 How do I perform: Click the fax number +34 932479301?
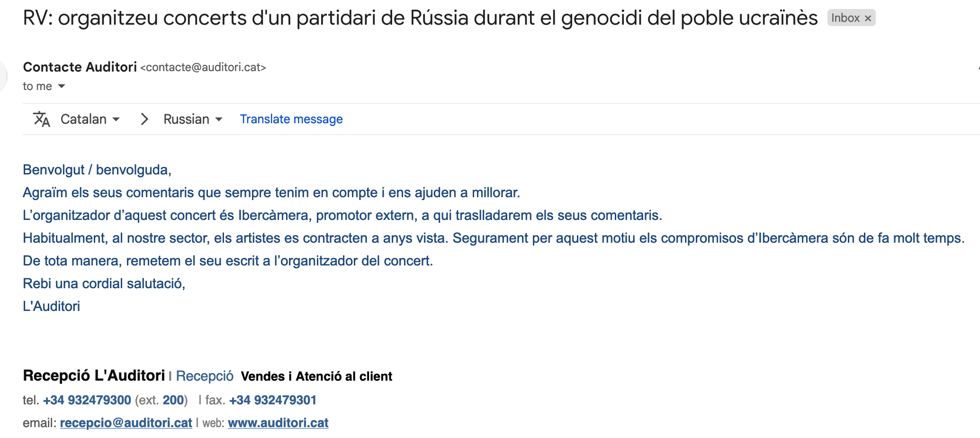[273, 400]
